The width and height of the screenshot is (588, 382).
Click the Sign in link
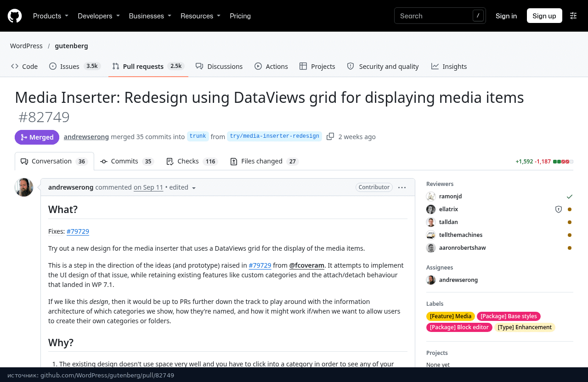506,16
